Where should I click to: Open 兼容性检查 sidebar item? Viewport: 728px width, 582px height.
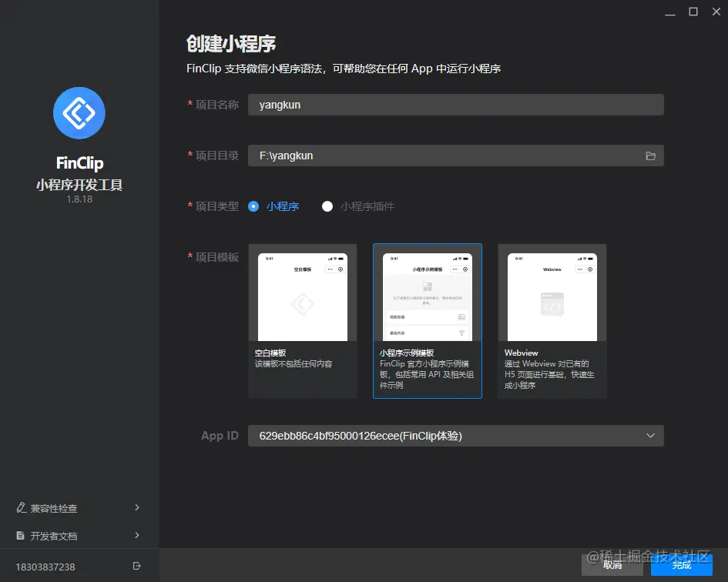78,508
